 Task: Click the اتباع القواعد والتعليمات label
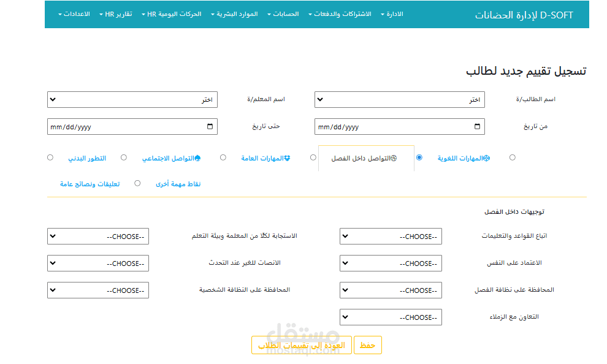514,236
